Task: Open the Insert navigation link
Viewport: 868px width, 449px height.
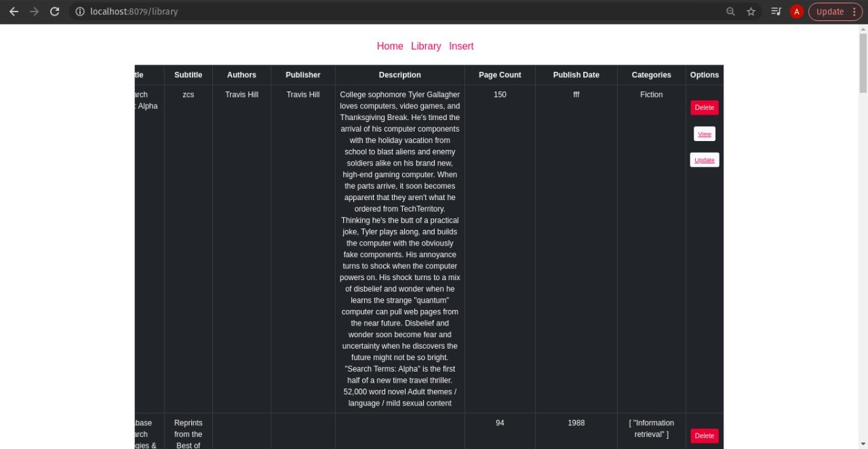Action: tap(461, 46)
